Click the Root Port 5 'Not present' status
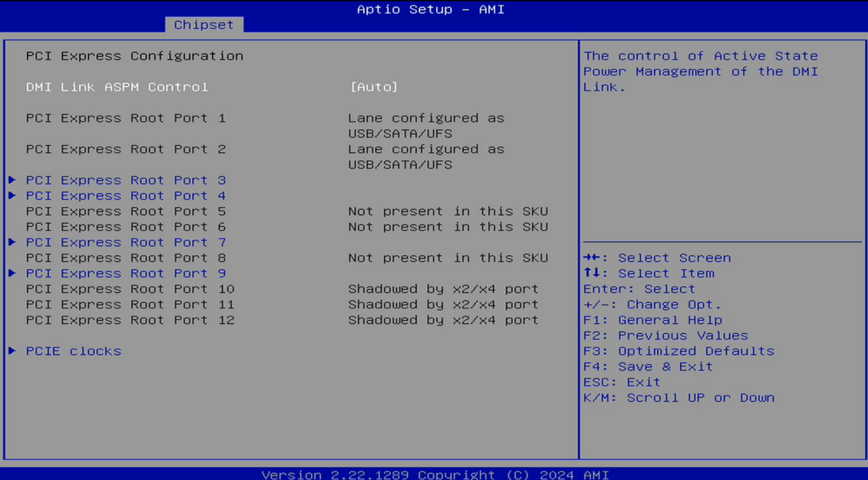This screenshot has width=868, height=480. pos(448,211)
